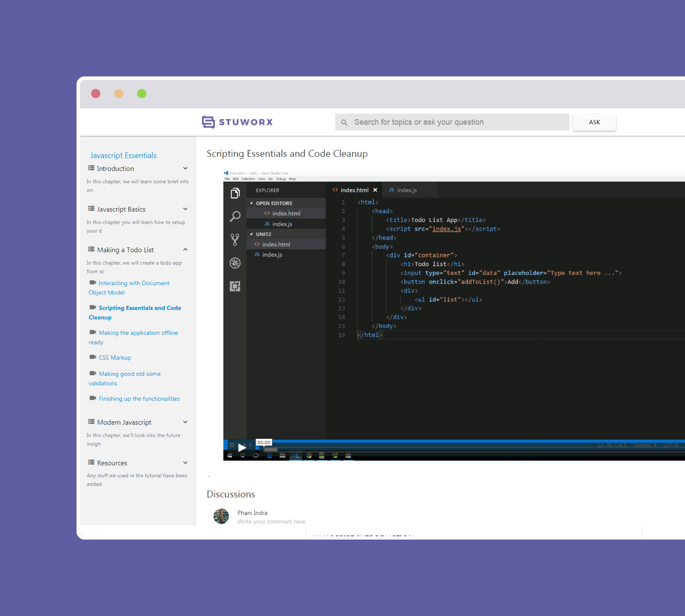Viewport: 685px width, 616px height.
Task: Click the ASK button
Action: pyautogui.click(x=594, y=122)
